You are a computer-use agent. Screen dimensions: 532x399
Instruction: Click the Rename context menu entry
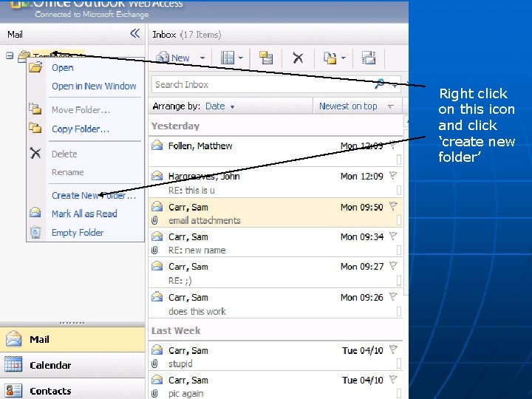coord(67,172)
